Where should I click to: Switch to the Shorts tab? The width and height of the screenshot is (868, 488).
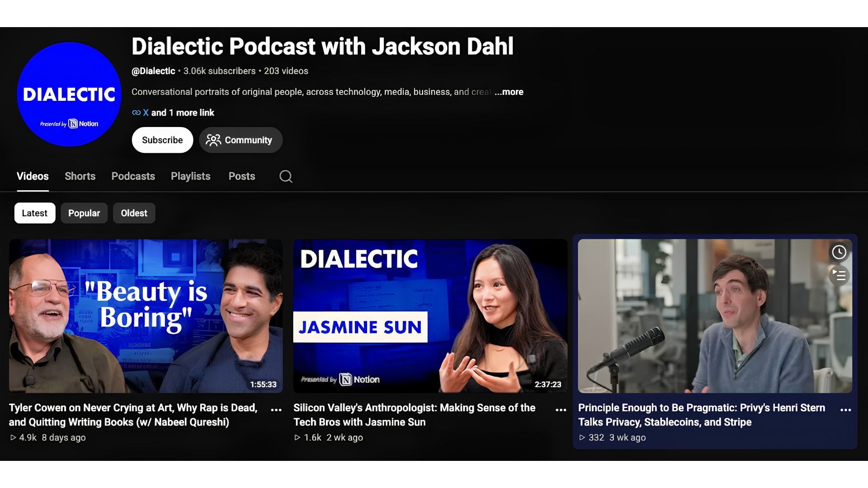[80, 176]
